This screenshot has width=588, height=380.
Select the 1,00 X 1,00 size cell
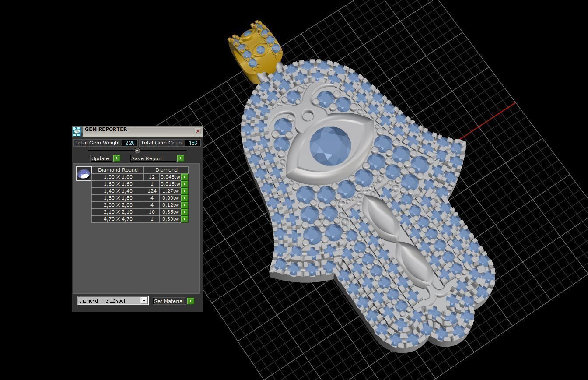[x=118, y=177]
